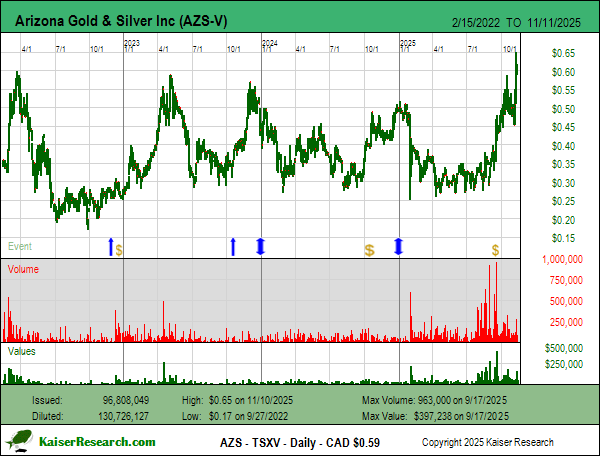Select the 2025 year label

pos(408,43)
